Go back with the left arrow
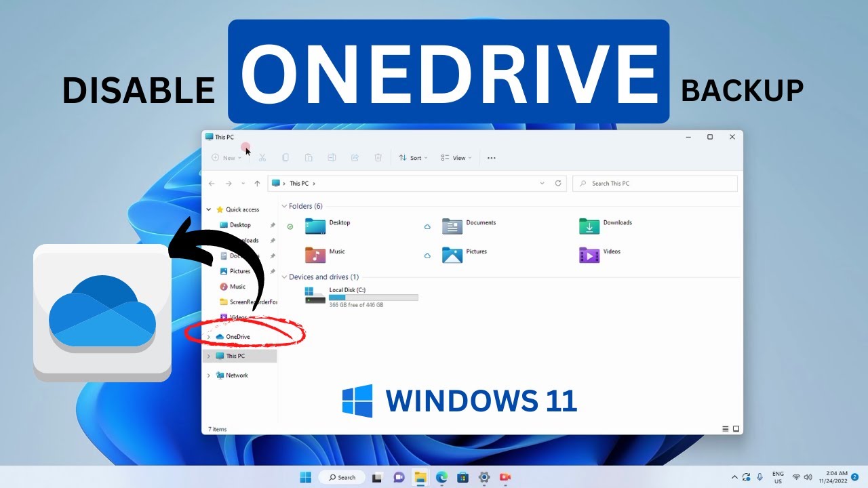Screen dimensions: 868x488 tap(212, 183)
